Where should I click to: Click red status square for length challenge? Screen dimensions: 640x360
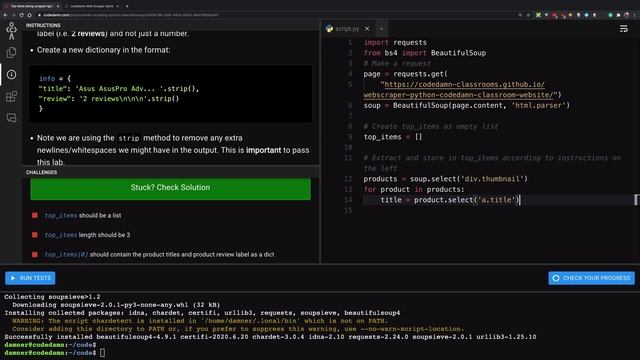[x=35, y=235]
